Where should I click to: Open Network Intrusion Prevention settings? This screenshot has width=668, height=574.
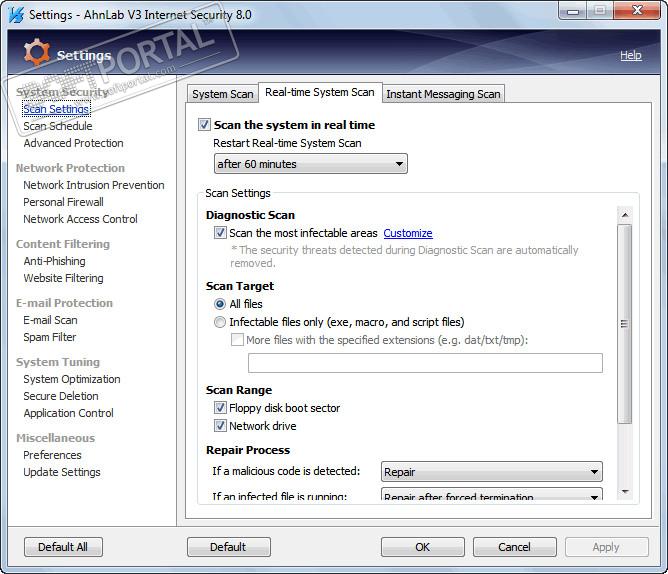(x=94, y=185)
